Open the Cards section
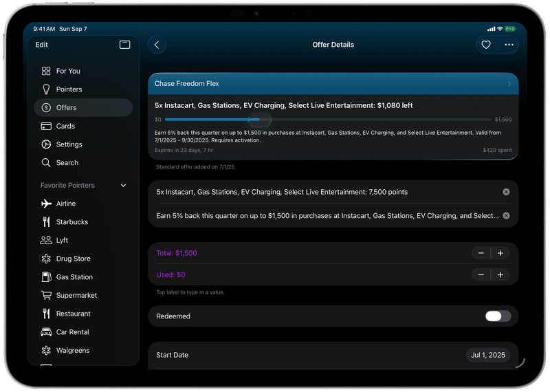This screenshot has height=392, width=550. coord(83,126)
